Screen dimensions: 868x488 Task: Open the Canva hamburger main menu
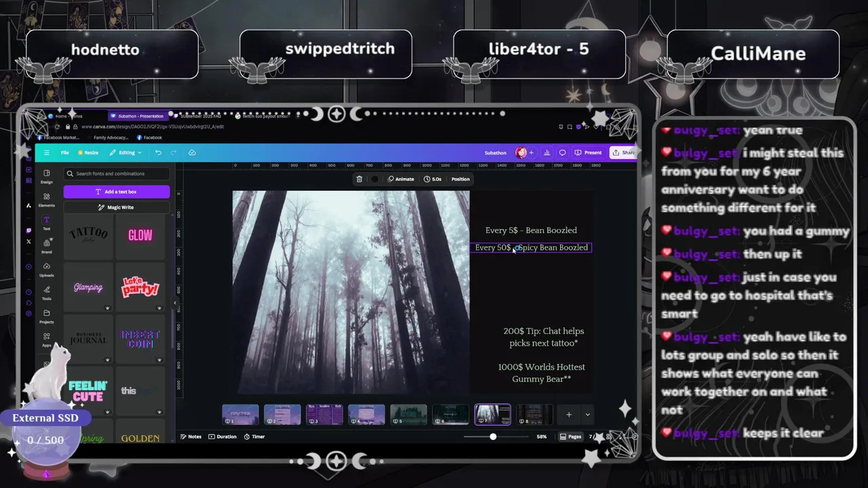click(x=46, y=152)
